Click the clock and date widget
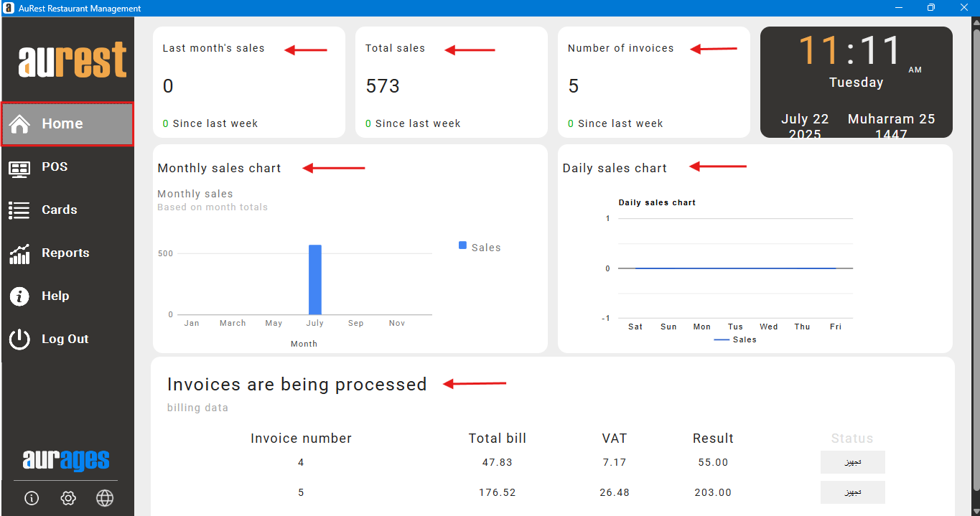Image resolution: width=980 pixels, height=516 pixels. [856, 82]
